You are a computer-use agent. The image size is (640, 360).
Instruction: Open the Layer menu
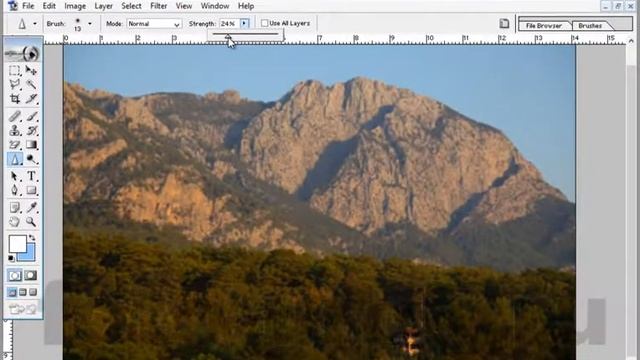[x=104, y=6]
